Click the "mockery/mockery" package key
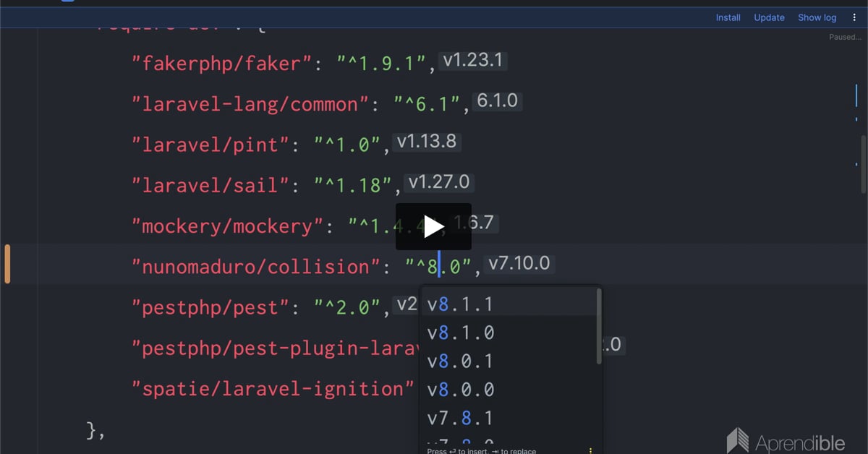 228,226
